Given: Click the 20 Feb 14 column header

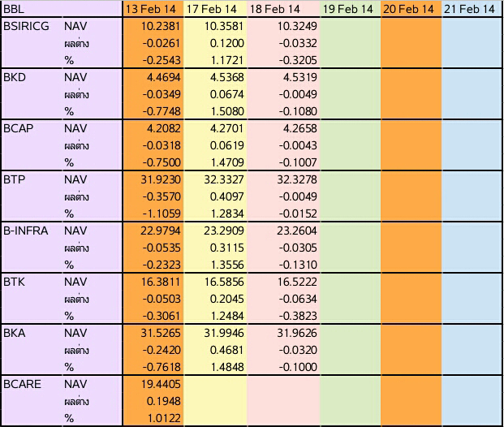Looking at the screenshot, I should coord(411,9).
